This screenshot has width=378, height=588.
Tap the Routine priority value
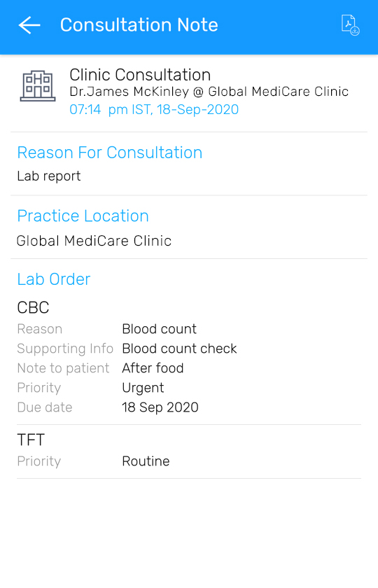pyautogui.click(x=146, y=461)
